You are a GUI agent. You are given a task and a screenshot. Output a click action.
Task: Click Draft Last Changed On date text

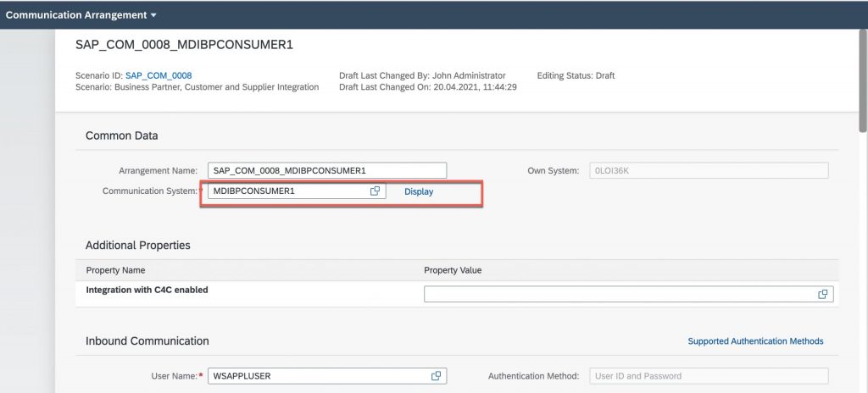pyautogui.click(x=428, y=87)
